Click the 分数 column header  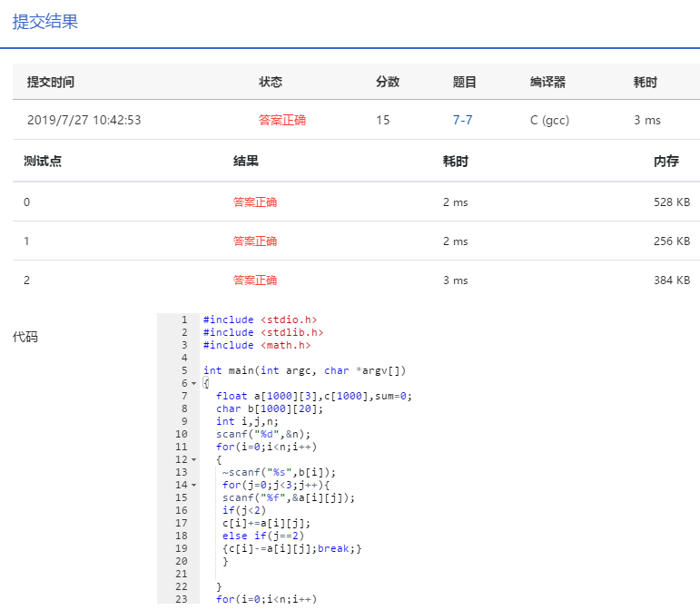[388, 82]
